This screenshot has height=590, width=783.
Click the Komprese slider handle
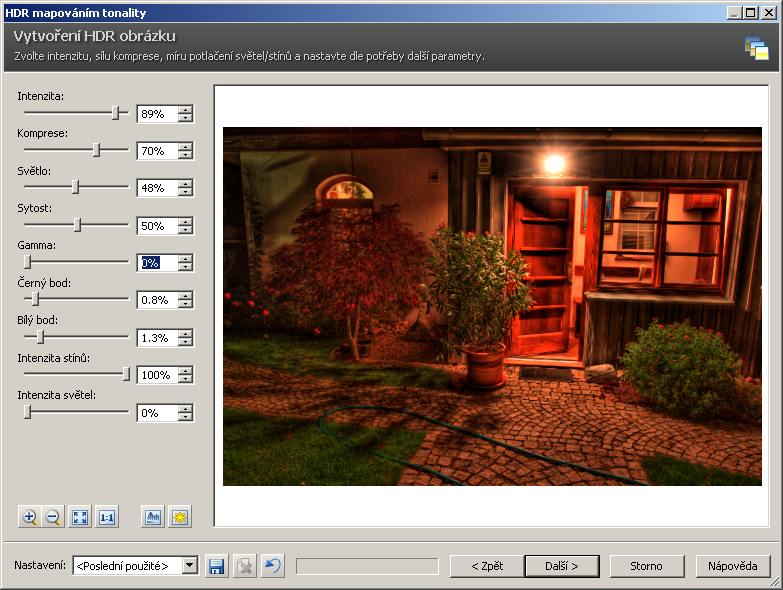(97, 150)
